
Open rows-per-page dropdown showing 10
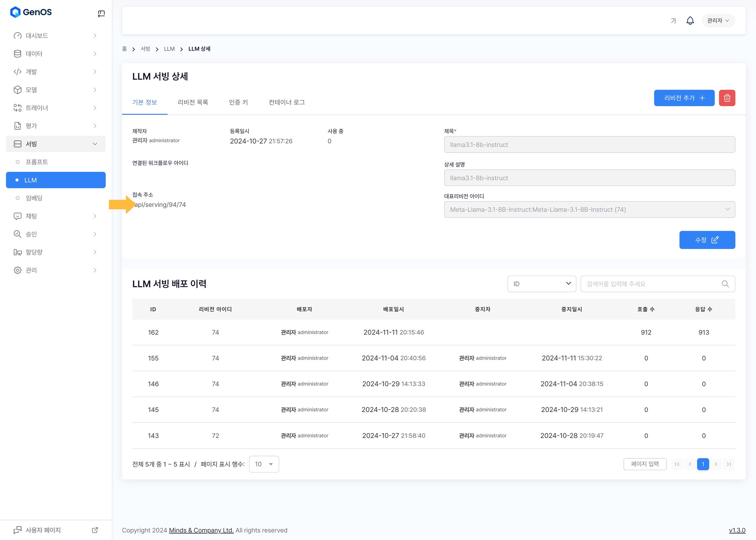pos(264,464)
